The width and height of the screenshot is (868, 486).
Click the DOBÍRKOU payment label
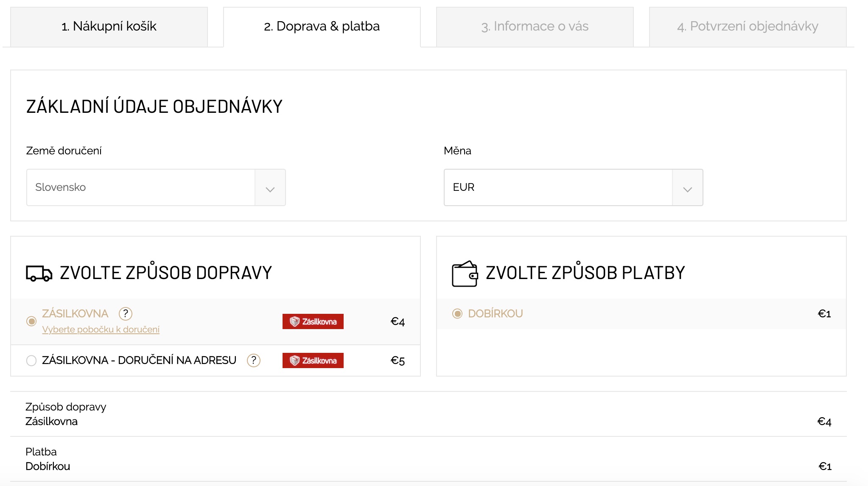pos(496,314)
